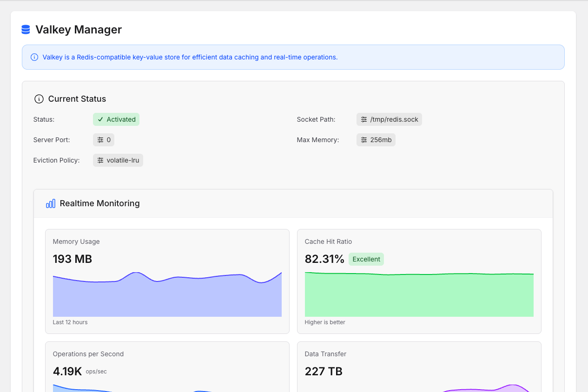This screenshot has width=588, height=392.
Task: Click the Valkey database stack icon
Action: [x=26, y=30]
